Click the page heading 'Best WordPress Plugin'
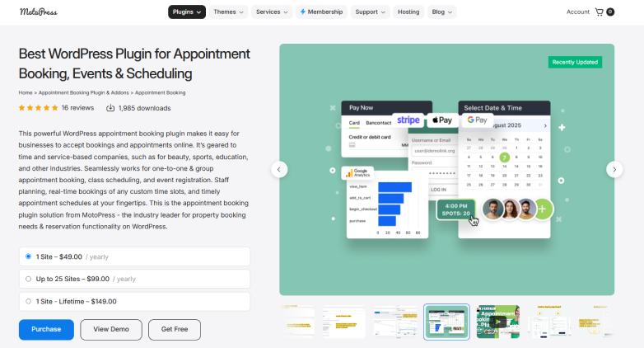 [134, 63]
